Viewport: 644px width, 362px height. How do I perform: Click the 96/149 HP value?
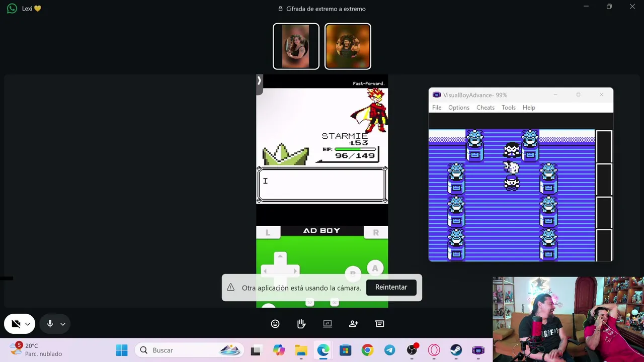coord(355,156)
